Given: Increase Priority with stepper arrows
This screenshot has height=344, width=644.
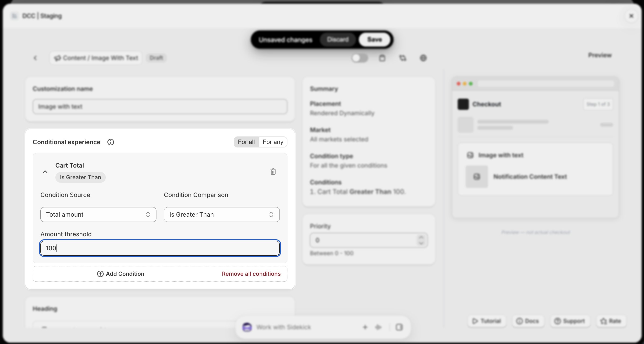Looking at the screenshot, I should pyautogui.click(x=421, y=237).
